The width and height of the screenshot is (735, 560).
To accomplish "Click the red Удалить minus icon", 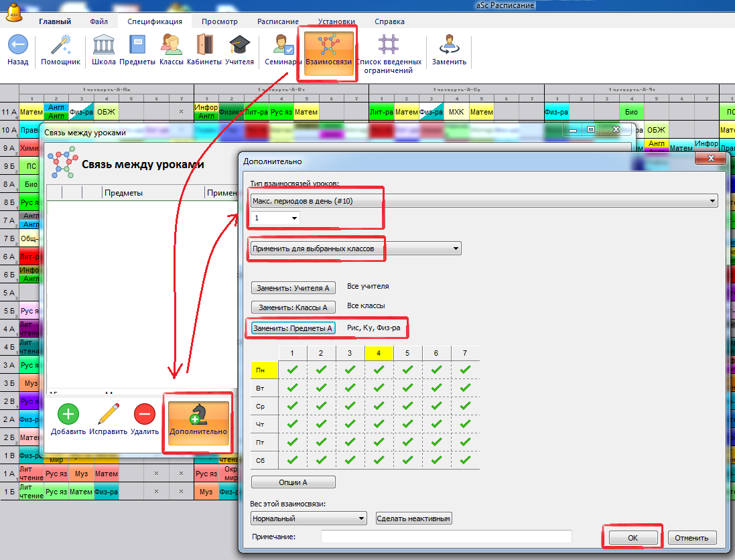I will click(x=145, y=415).
